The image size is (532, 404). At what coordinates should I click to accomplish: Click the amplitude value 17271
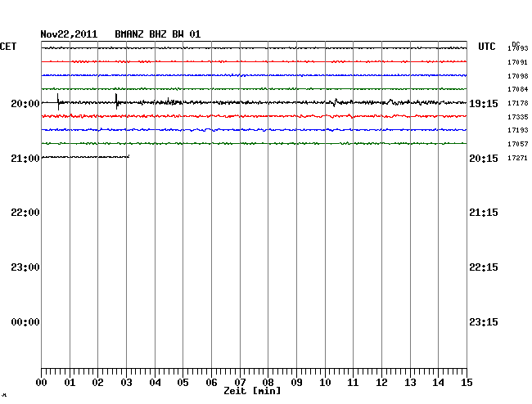point(518,158)
